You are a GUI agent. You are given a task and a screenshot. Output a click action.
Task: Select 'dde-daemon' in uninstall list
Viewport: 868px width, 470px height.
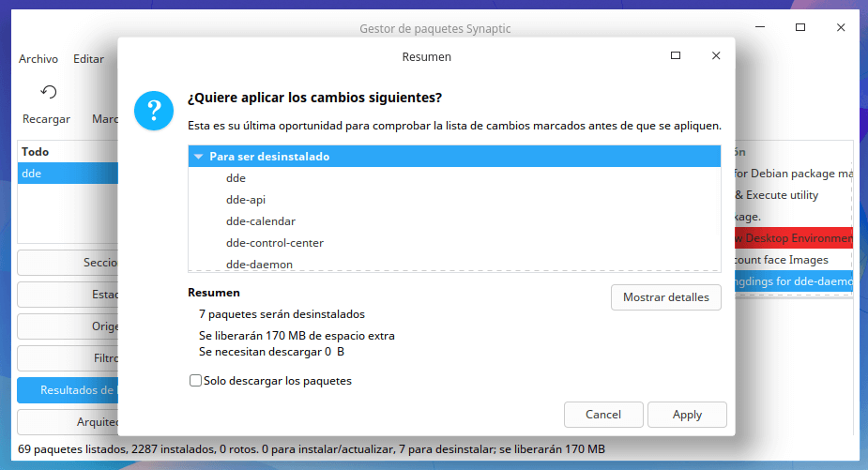tap(454, 264)
